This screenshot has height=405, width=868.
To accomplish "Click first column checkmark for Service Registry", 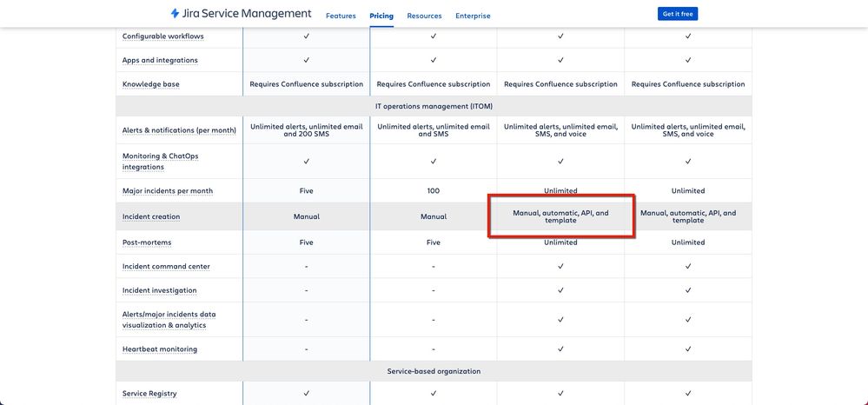I will click(306, 394).
